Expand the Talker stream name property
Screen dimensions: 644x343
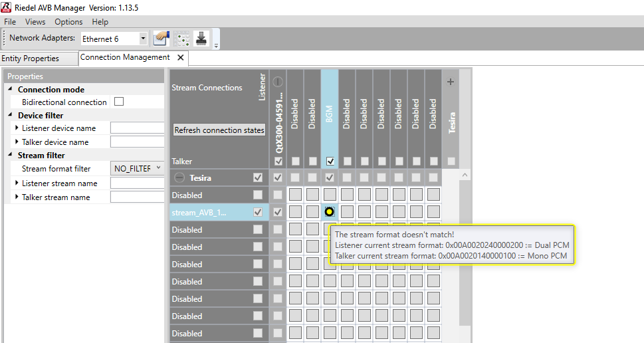tap(17, 197)
